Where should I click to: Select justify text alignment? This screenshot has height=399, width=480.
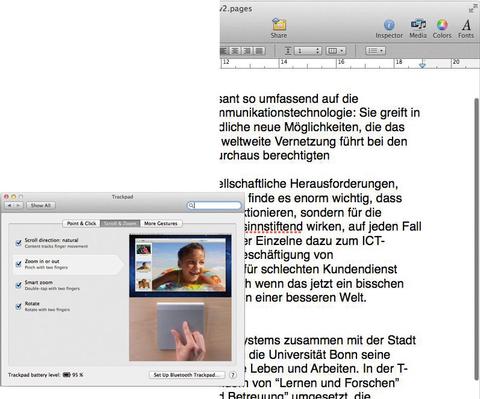259,51
